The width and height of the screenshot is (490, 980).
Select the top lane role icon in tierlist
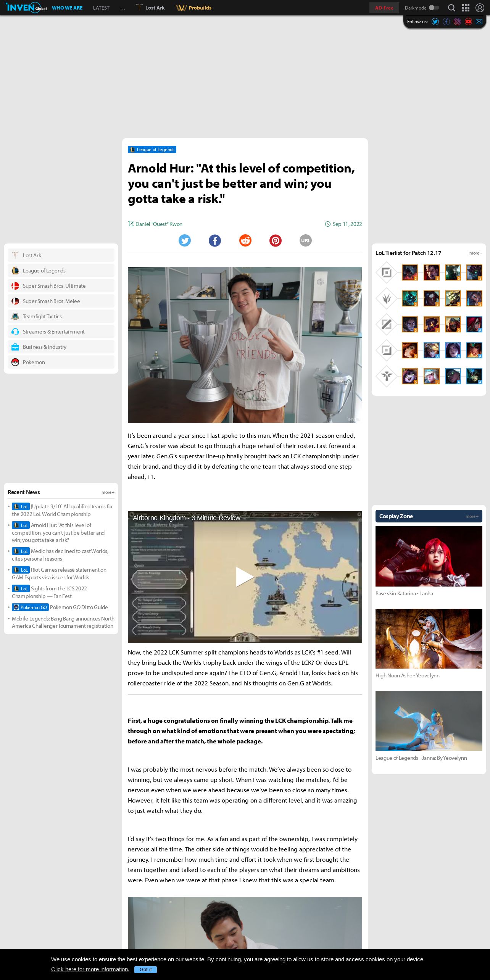pos(387,272)
